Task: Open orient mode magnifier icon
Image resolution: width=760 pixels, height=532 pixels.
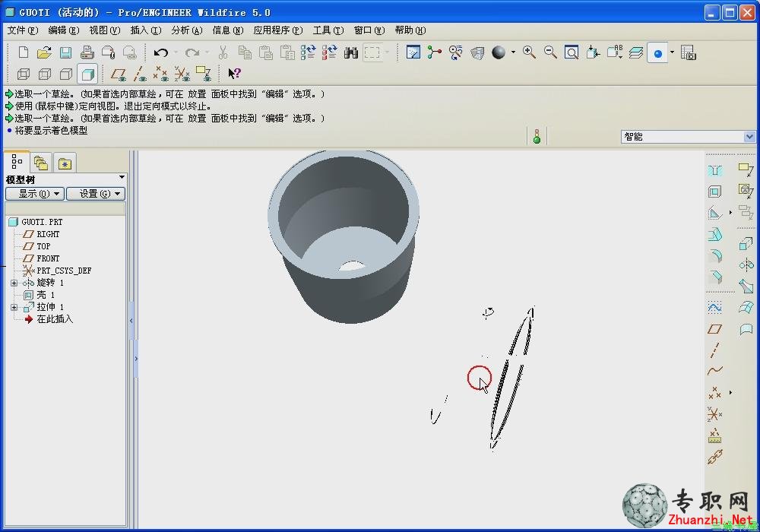Action: (455, 52)
